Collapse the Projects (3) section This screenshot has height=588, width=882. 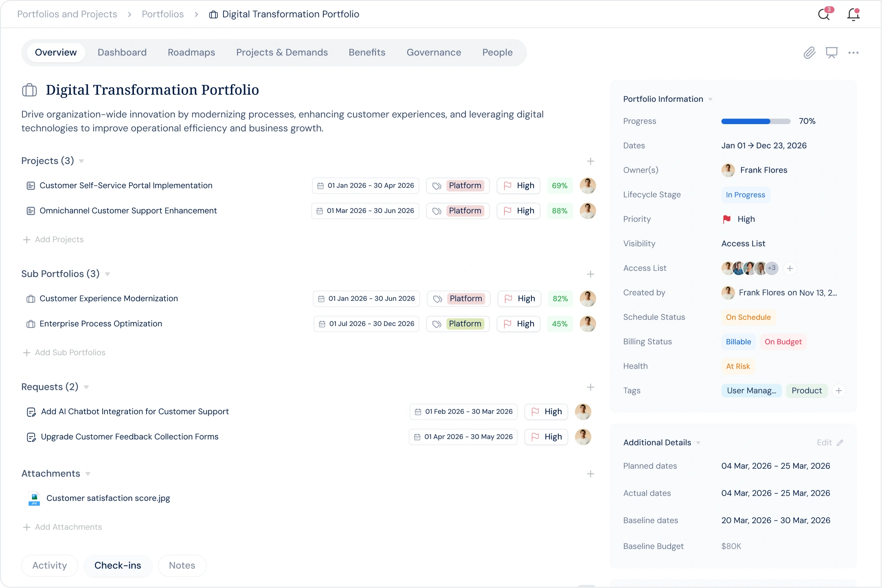(x=81, y=161)
